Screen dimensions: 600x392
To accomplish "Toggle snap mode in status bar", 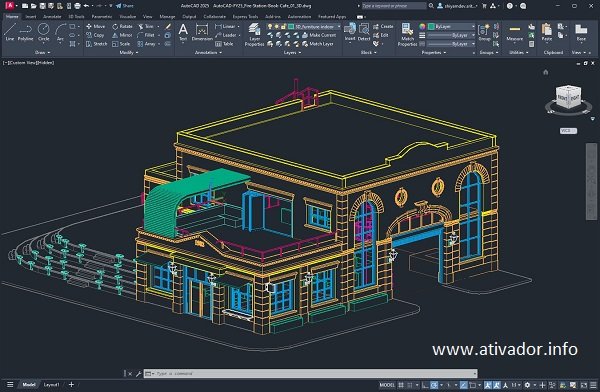I will [x=410, y=385].
